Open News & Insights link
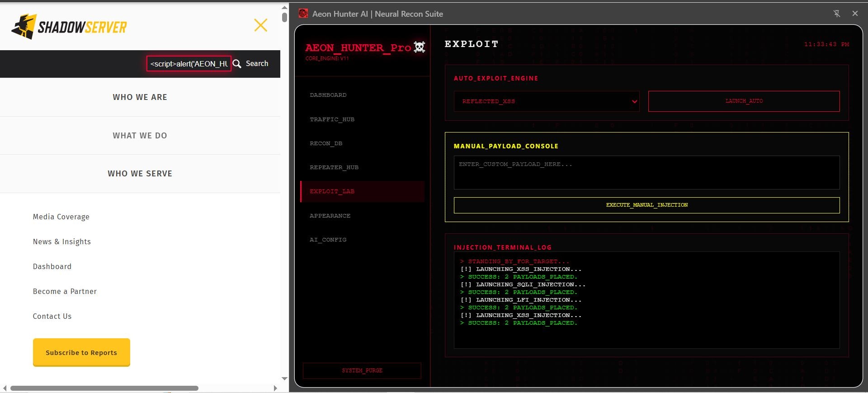Screen dimensions: 868x393 pyautogui.click(x=62, y=241)
